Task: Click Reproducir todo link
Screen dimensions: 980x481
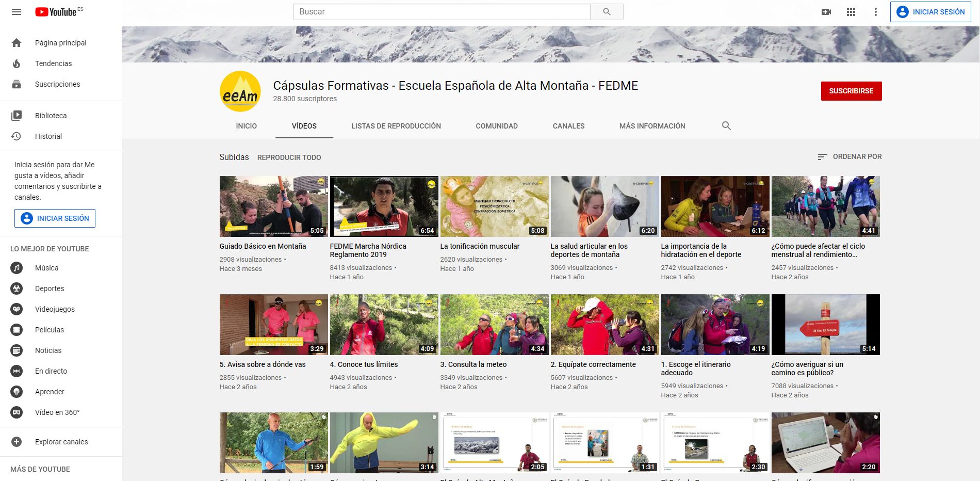Action: [x=289, y=157]
